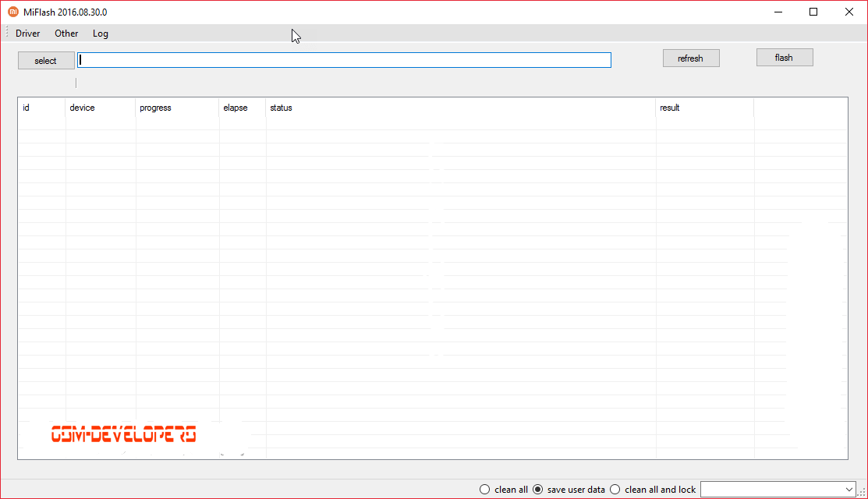868x499 pixels.
Task: Open the Log menu
Action: [x=100, y=34]
